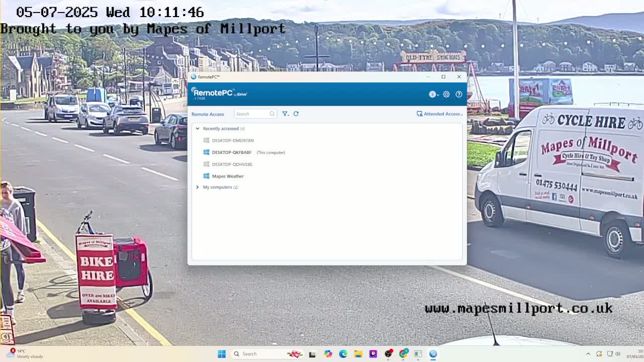This screenshot has height=362, width=644.
Task: Open the weather widget showing 14°C
Action: pyautogui.click(x=25, y=354)
